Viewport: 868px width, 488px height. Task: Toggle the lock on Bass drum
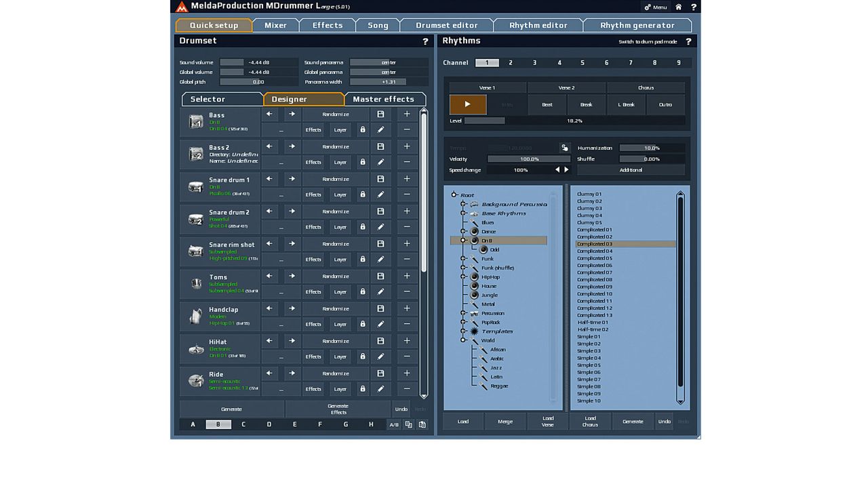[x=363, y=129]
